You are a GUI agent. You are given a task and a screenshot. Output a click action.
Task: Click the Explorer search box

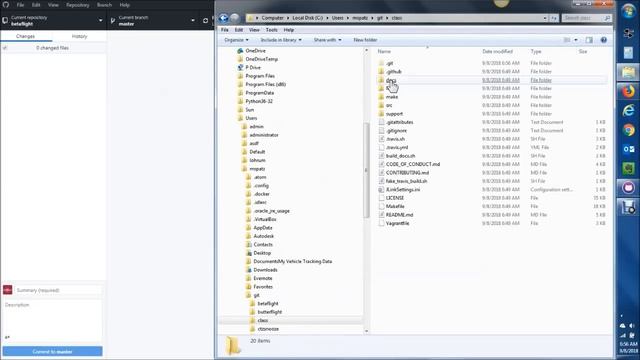tap(586, 18)
